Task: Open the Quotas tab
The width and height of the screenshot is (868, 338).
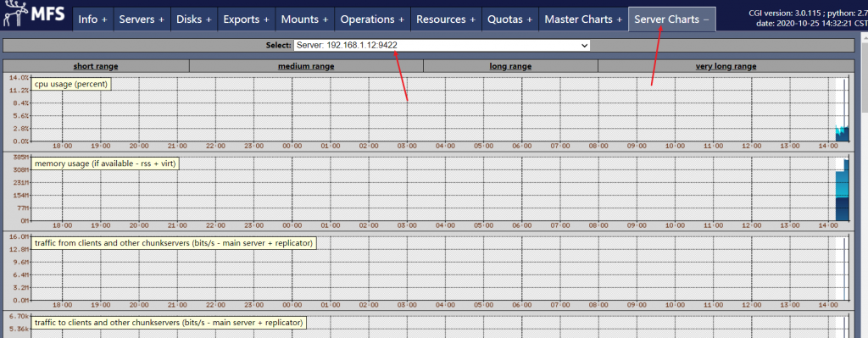Action: 509,19
